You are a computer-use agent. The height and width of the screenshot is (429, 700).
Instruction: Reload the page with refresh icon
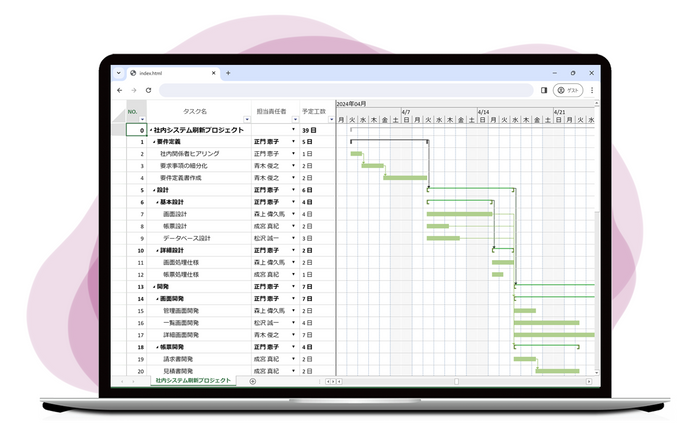pos(149,90)
